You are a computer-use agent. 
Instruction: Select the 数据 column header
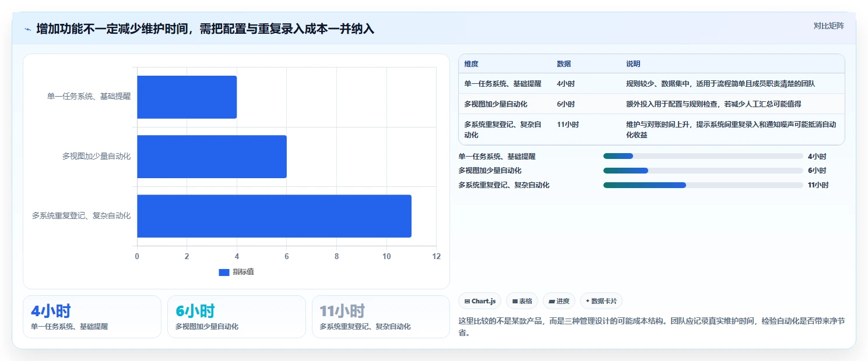[x=564, y=63]
